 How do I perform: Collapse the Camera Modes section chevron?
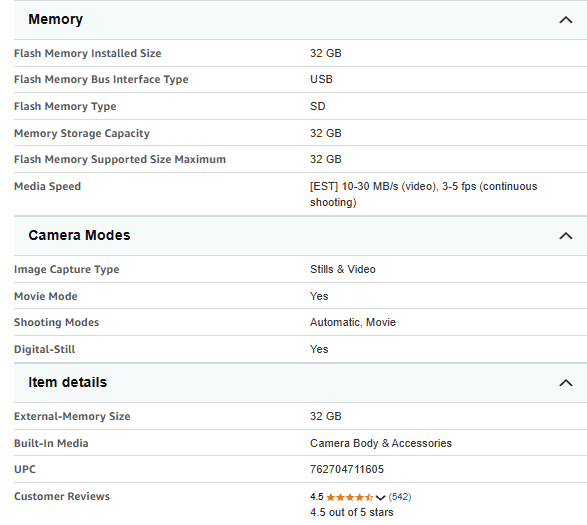(566, 236)
